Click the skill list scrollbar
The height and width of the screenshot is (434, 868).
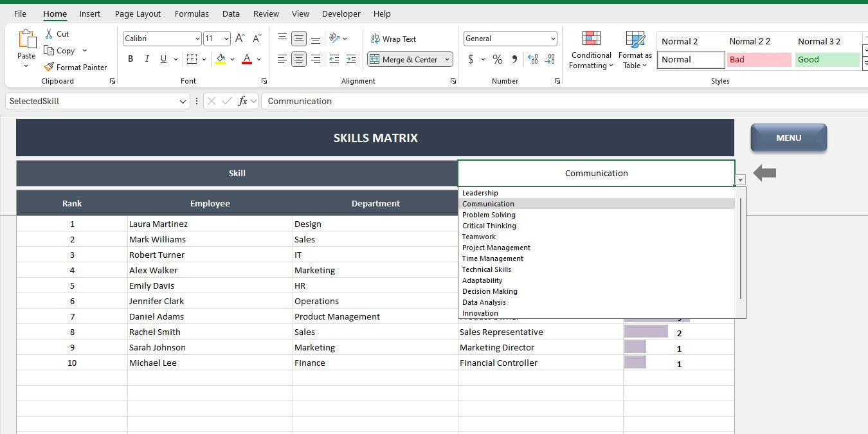[741, 248]
